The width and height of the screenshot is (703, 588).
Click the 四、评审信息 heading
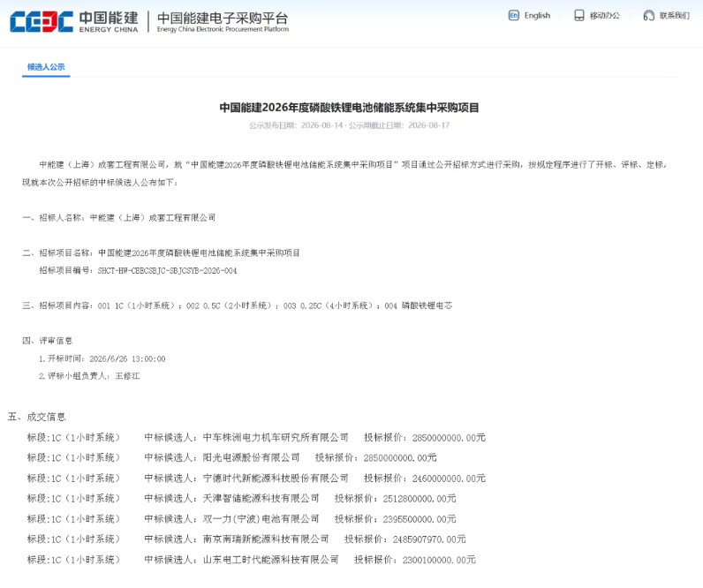tap(48, 341)
